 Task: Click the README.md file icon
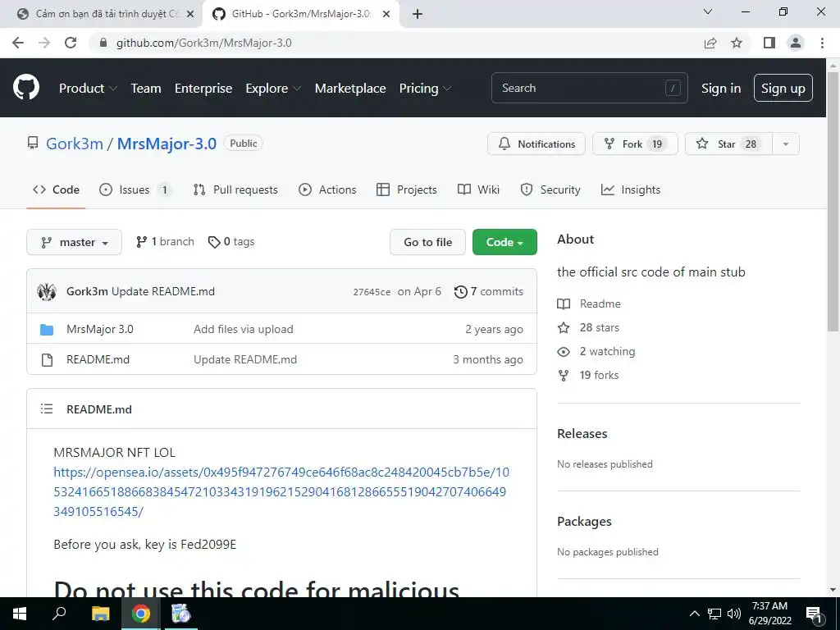point(47,360)
